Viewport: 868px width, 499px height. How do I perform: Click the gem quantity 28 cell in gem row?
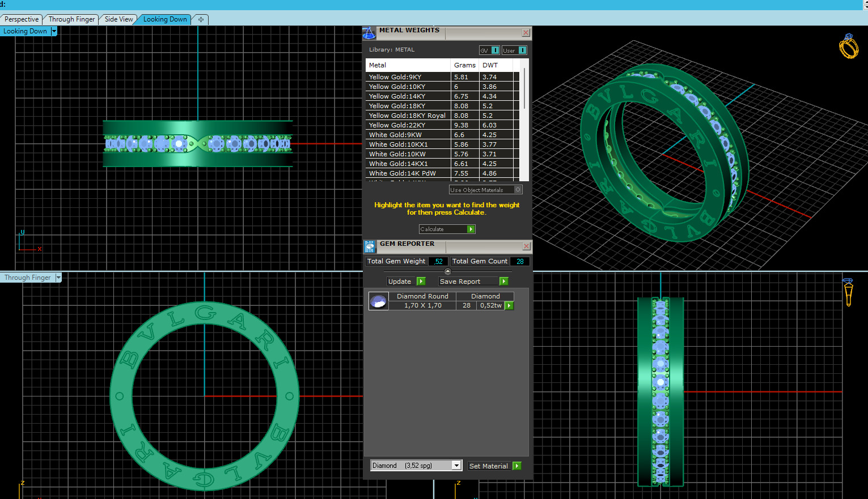pyautogui.click(x=466, y=305)
